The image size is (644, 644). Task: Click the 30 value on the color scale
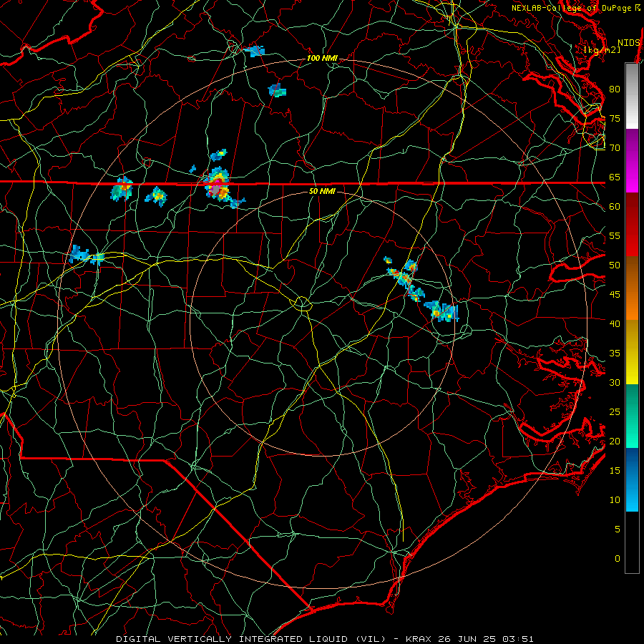click(x=615, y=382)
